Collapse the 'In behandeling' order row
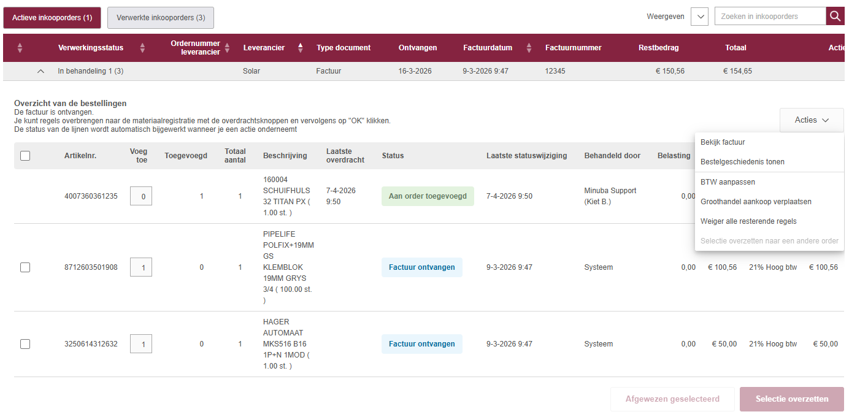The image size is (868, 417). pyautogui.click(x=40, y=71)
